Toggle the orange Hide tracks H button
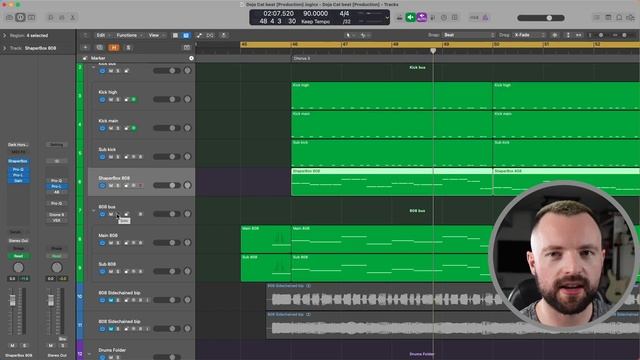Image resolution: width=640 pixels, height=360 pixels. click(x=114, y=48)
